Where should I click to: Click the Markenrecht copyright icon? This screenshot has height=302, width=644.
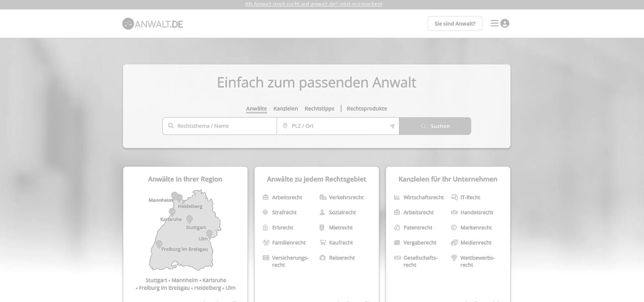coord(454,228)
